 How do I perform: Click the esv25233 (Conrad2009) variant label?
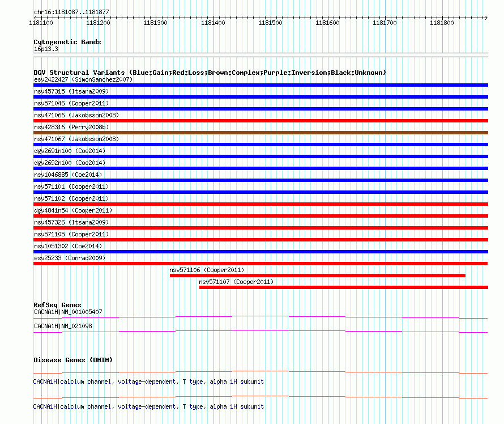tap(70, 258)
